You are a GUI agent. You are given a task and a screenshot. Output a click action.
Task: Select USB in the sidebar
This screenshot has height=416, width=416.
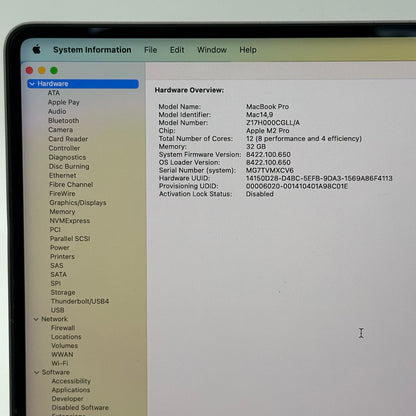[x=57, y=310]
